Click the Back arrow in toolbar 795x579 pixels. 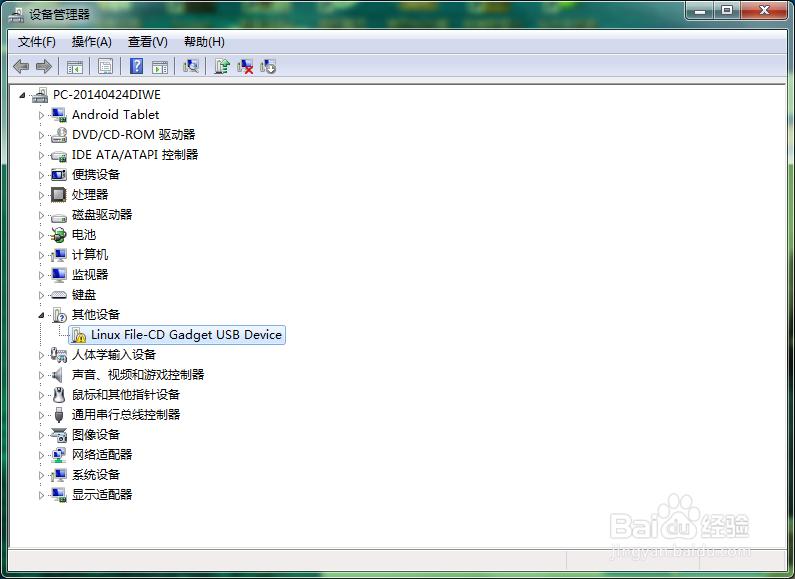pyautogui.click(x=21, y=66)
